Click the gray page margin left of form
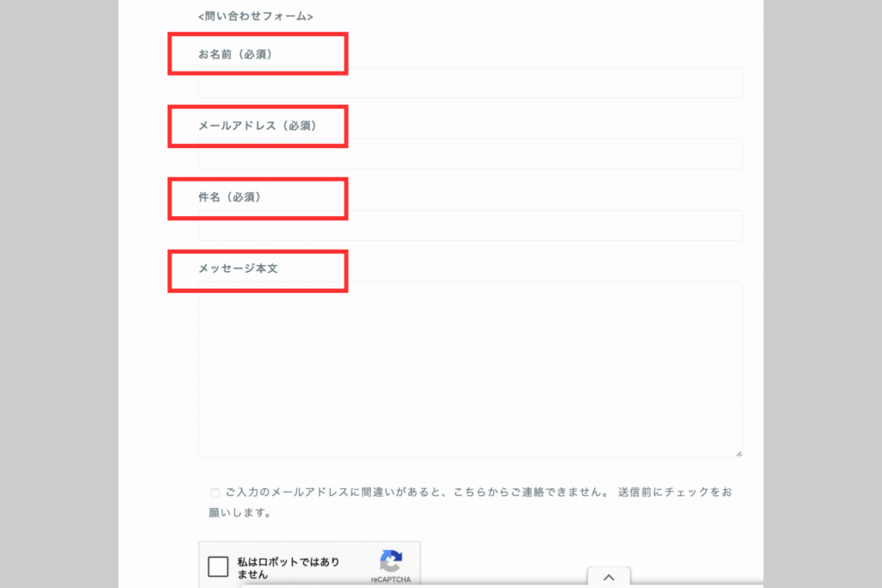The height and width of the screenshot is (588, 882). pos(59,293)
